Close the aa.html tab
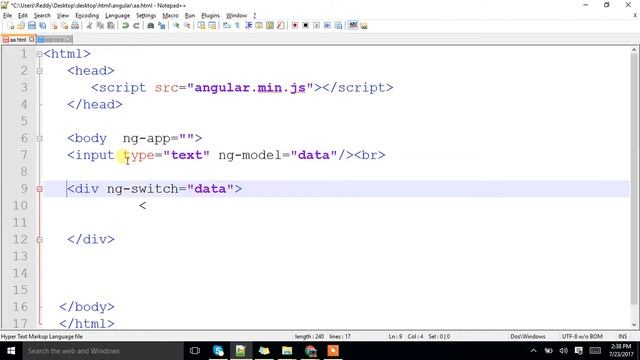 point(31,40)
